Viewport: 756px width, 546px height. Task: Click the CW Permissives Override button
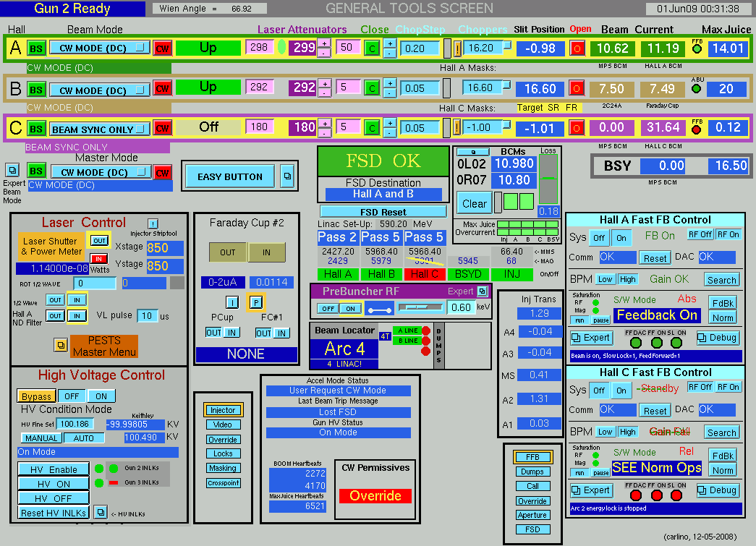click(375, 496)
